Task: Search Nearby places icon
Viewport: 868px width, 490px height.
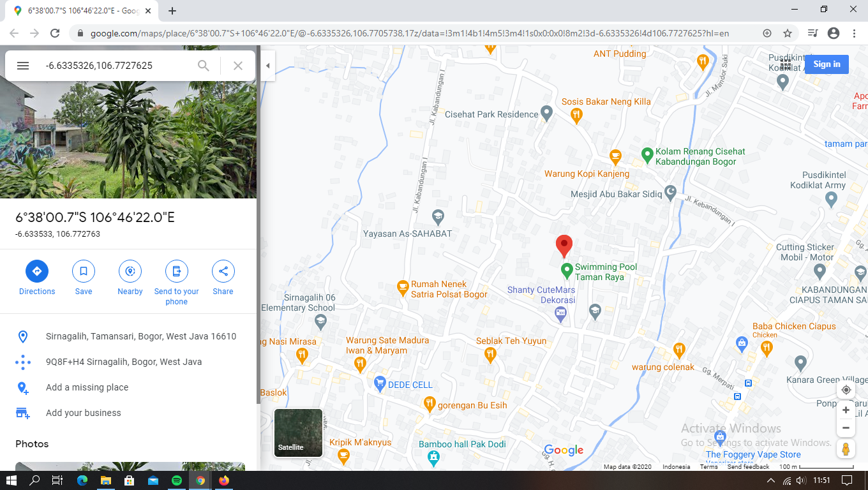Action: [x=130, y=271]
